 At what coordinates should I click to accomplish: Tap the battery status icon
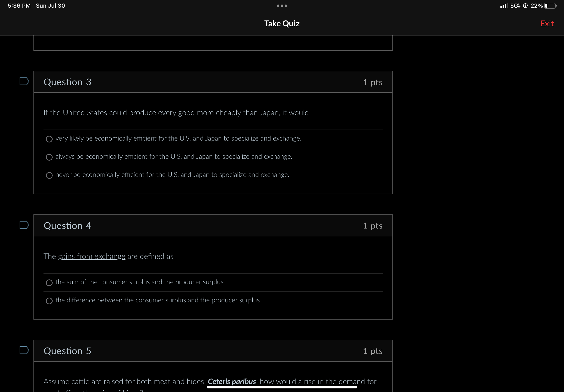click(x=550, y=6)
